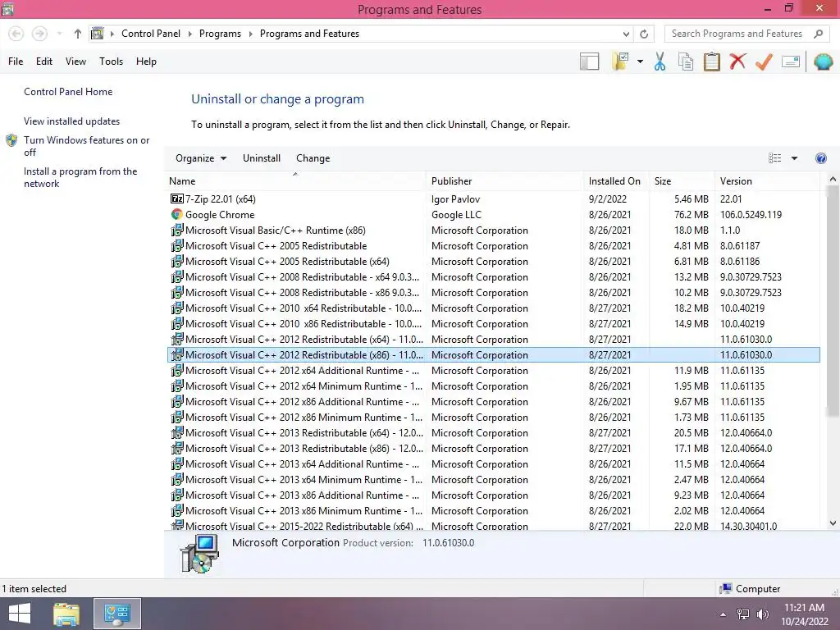Select the 7-Zip 22.01 (x64) entry
Viewport: 840px width, 630px height.
pos(494,199)
